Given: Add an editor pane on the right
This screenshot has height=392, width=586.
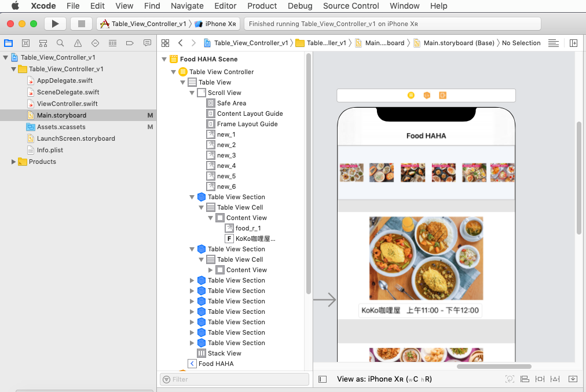Looking at the screenshot, I should coord(573,43).
